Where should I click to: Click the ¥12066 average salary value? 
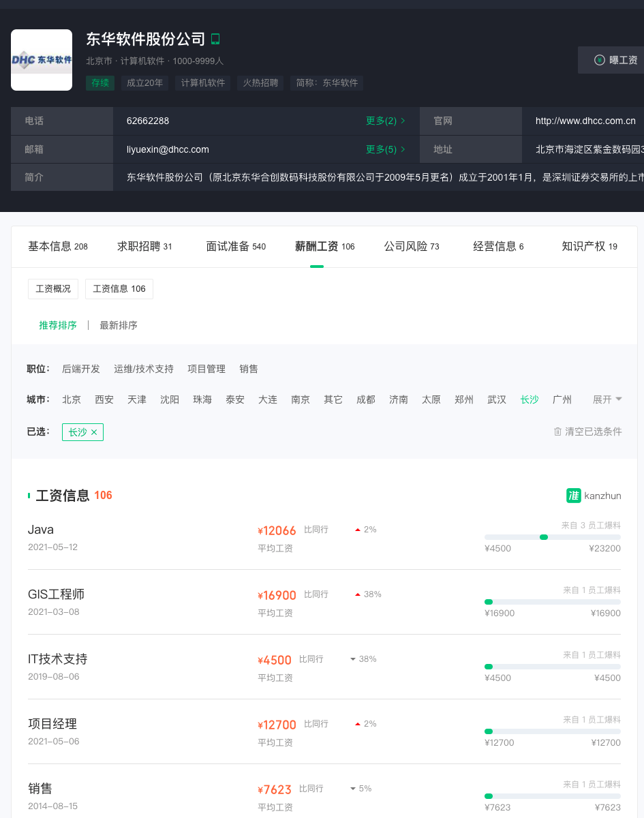(277, 530)
